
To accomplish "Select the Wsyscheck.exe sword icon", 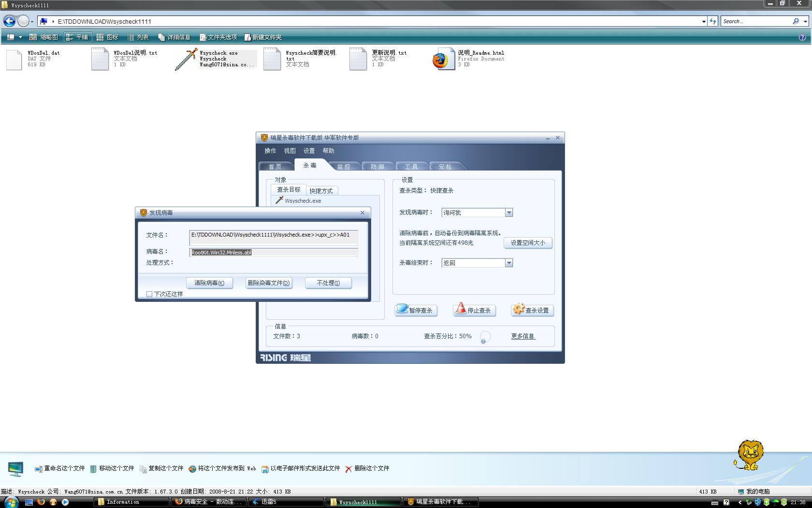I will pos(186,60).
